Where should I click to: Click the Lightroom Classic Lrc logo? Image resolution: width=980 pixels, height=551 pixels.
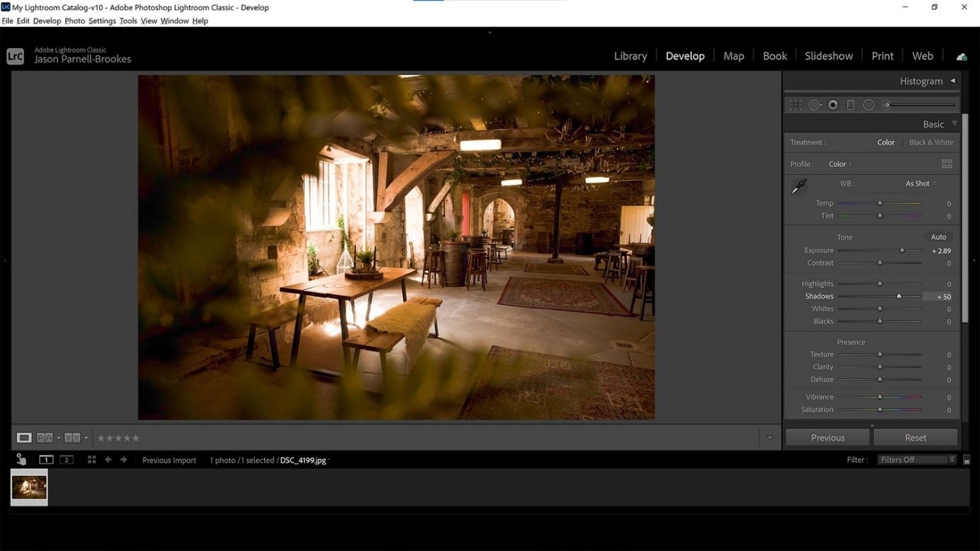click(15, 56)
